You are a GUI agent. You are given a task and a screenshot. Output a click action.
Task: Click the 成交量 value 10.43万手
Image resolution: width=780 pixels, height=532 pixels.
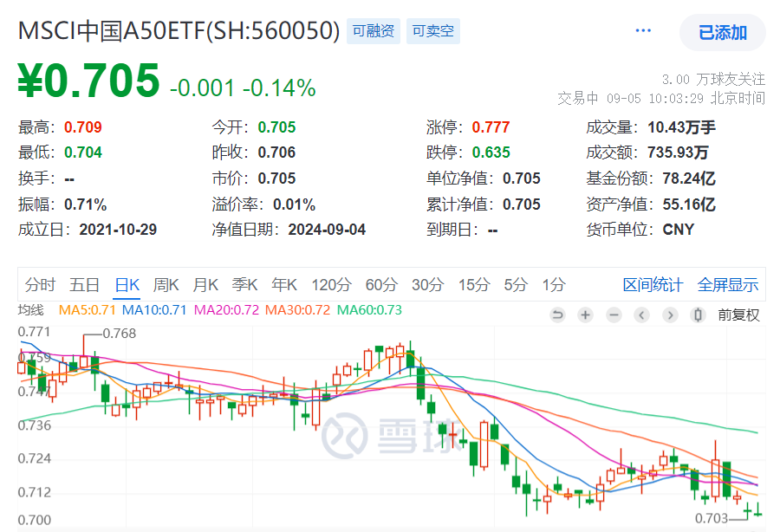[681, 127]
